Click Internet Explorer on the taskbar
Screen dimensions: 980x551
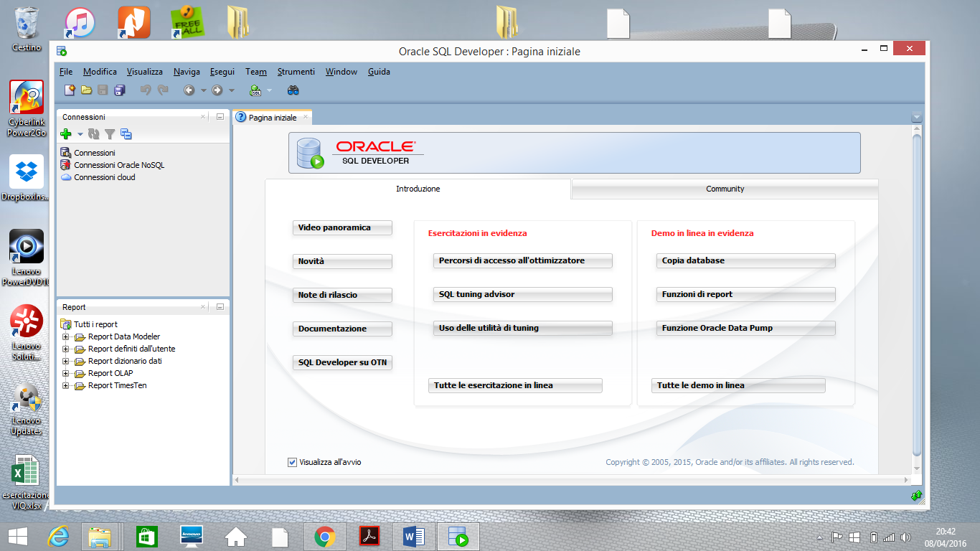(x=57, y=537)
